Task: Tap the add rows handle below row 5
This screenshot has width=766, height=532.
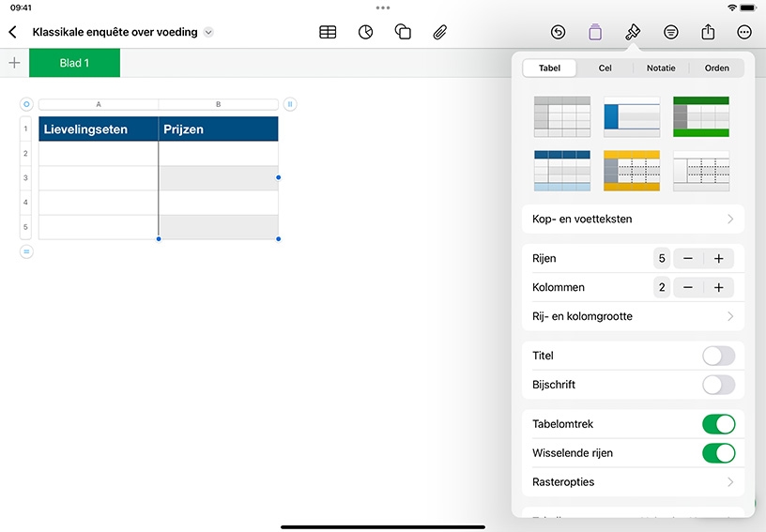Action: click(x=26, y=251)
